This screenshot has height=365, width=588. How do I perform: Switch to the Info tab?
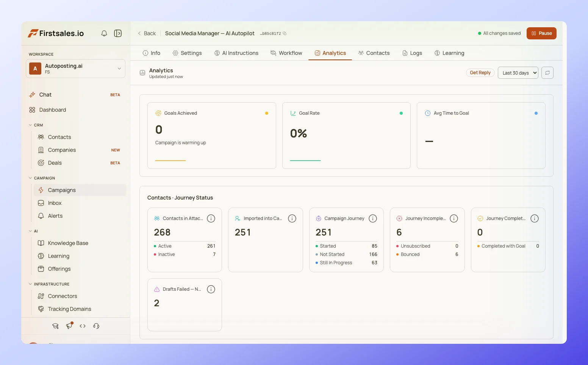pyautogui.click(x=152, y=53)
